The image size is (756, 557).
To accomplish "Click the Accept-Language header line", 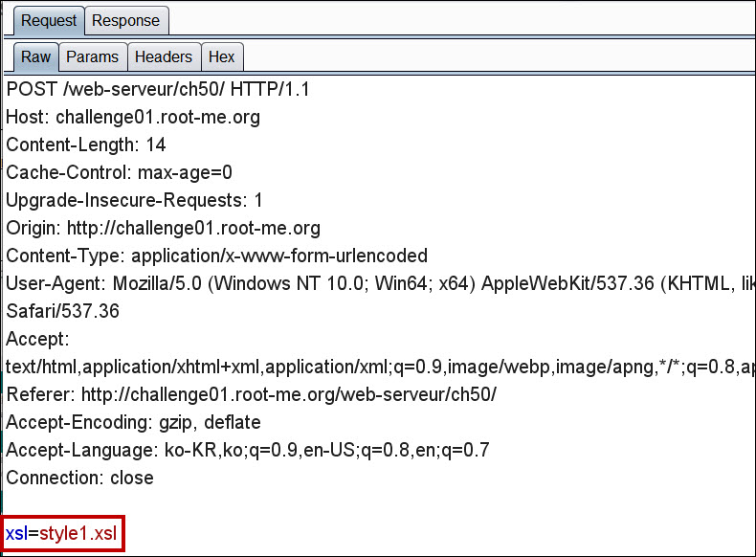I will tap(248, 450).
